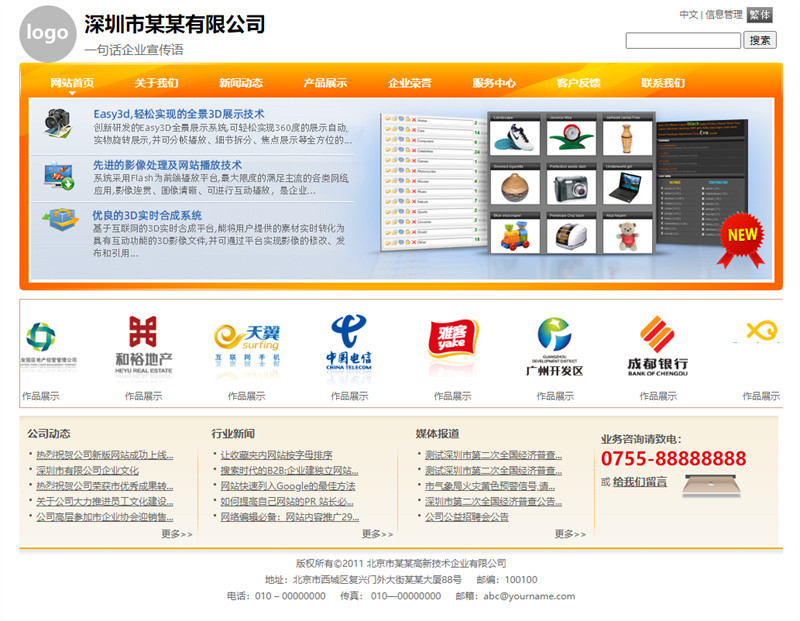Select 产品展示 in the nav bar
Viewport: 800px width, 621px height.
pyautogui.click(x=326, y=83)
